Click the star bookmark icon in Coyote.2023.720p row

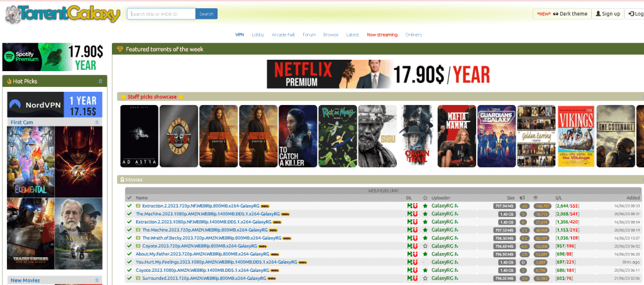pyautogui.click(x=425, y=246)
